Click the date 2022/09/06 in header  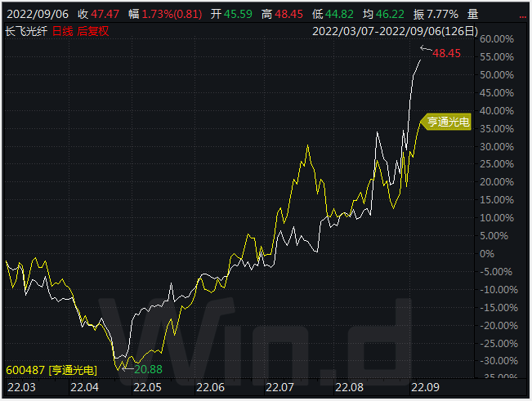click(x=38, y=14)
